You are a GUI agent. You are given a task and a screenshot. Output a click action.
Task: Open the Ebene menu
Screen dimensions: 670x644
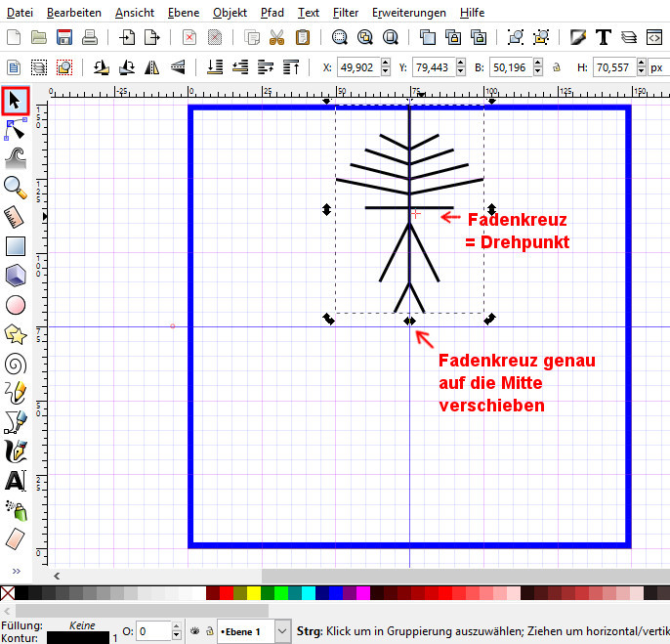coord(184,13)
